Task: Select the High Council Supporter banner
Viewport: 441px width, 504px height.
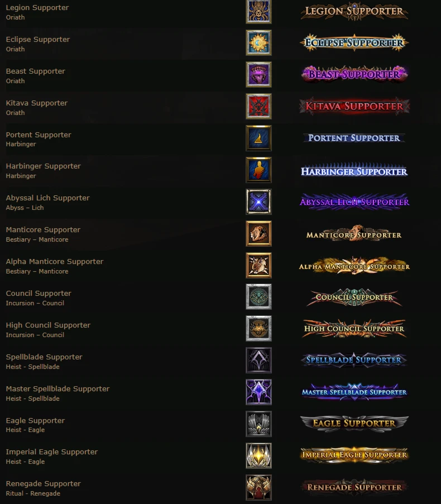Action: pos(354,329)
